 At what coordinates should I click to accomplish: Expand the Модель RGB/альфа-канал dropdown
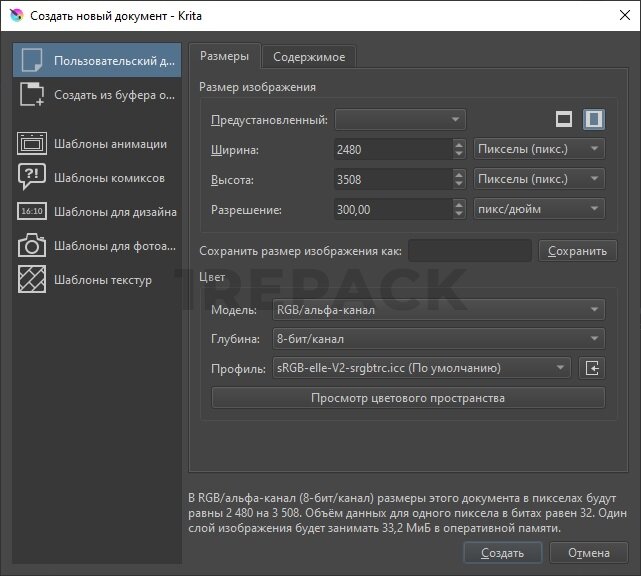(x=438, y=310)
